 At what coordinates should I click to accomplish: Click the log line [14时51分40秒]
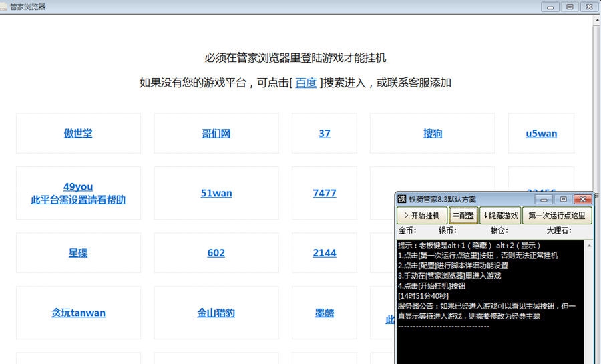point(423,296)
